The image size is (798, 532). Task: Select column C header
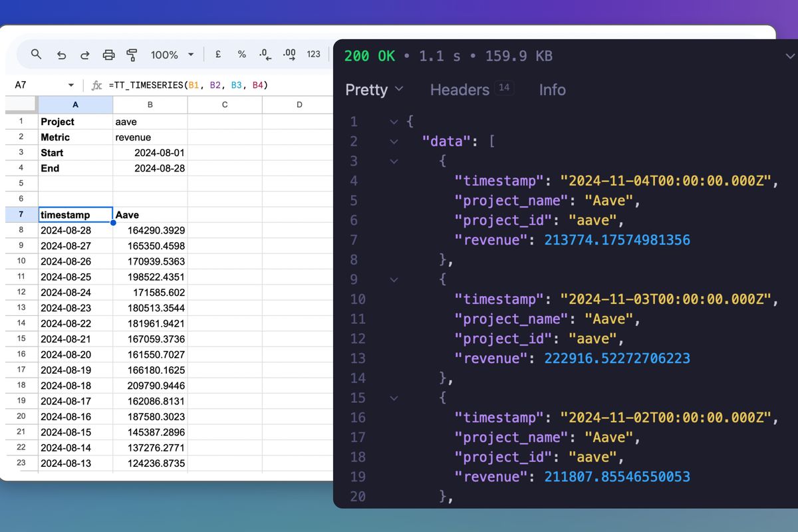(x=225, y=104)
